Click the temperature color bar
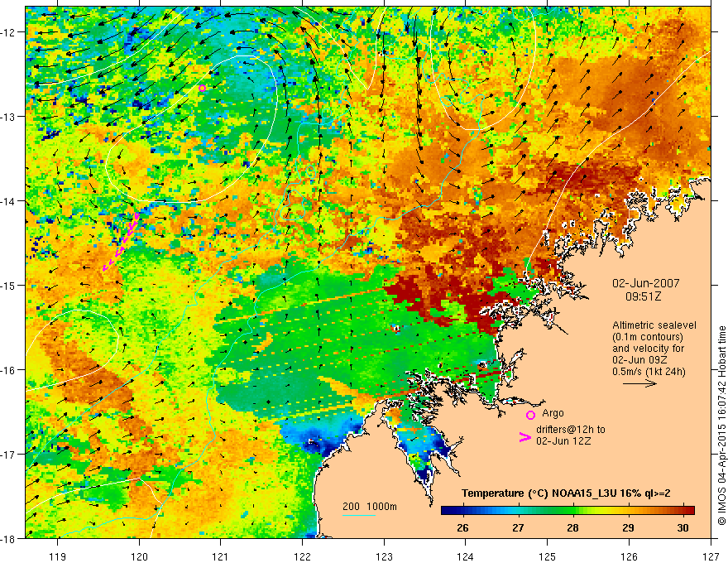 568,510
